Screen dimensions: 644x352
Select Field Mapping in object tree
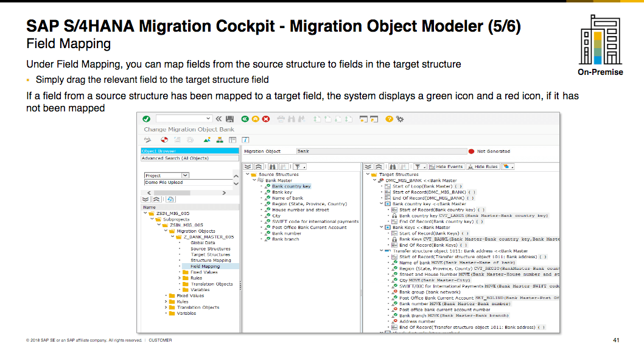click(205, 267)
